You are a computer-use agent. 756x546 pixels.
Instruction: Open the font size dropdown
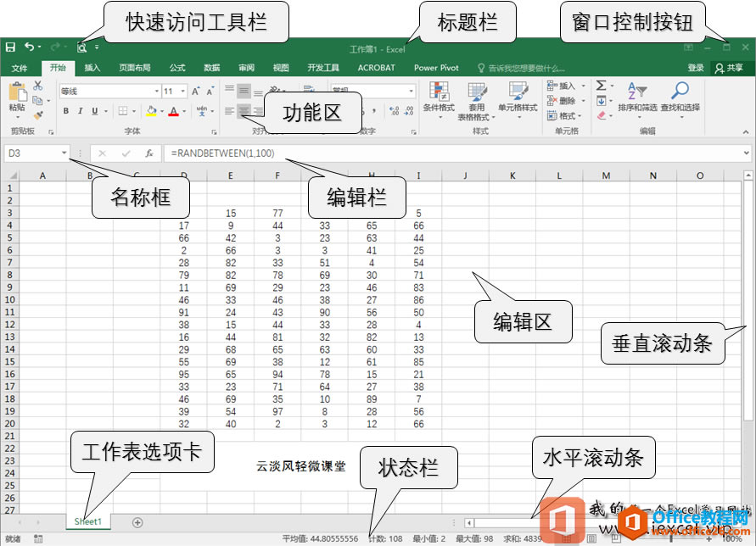[182, 90]
